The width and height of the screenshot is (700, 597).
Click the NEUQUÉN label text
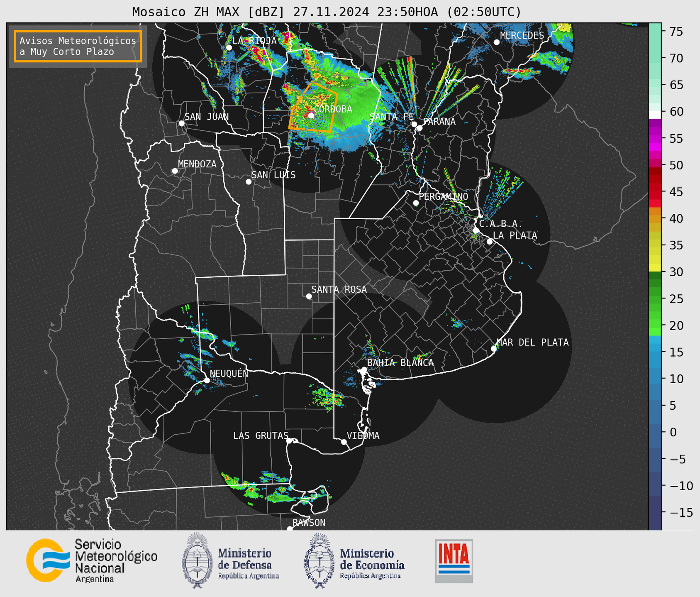tap(229, 373)
